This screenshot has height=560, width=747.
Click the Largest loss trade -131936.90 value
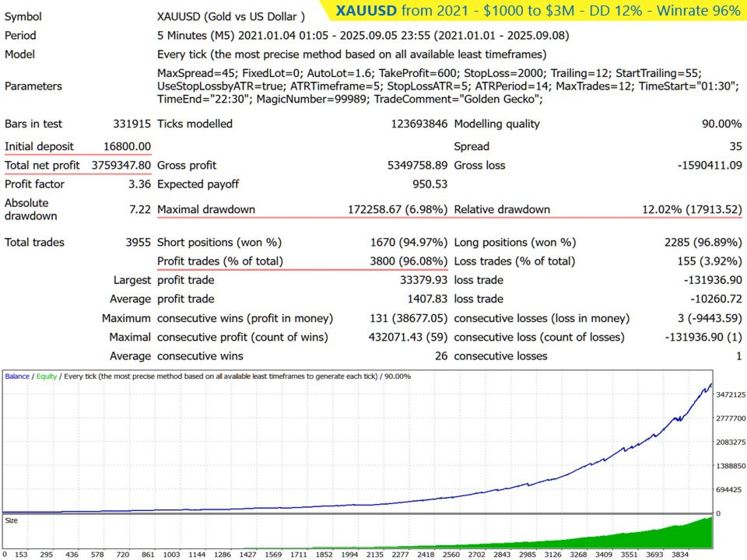[x=713, y=280]
